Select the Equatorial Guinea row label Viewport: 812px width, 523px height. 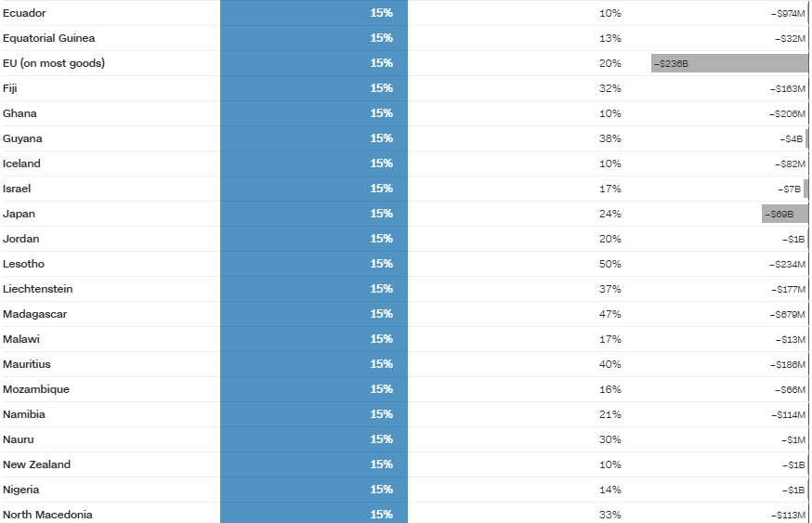click(48, 38)
